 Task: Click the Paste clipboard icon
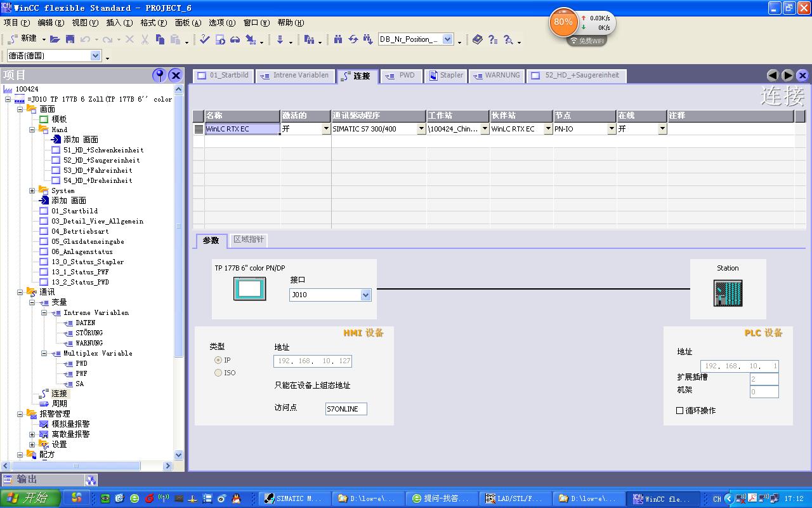(x=175, y=39)
